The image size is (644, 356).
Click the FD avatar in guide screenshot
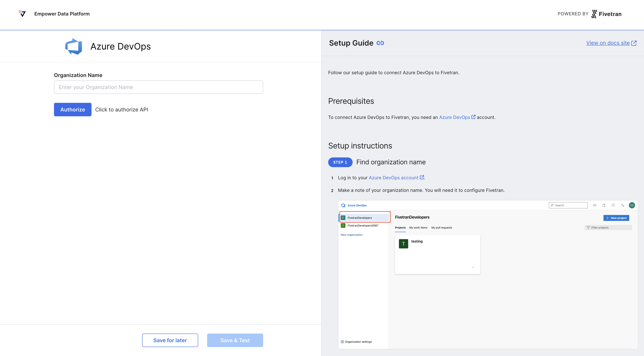632,205
